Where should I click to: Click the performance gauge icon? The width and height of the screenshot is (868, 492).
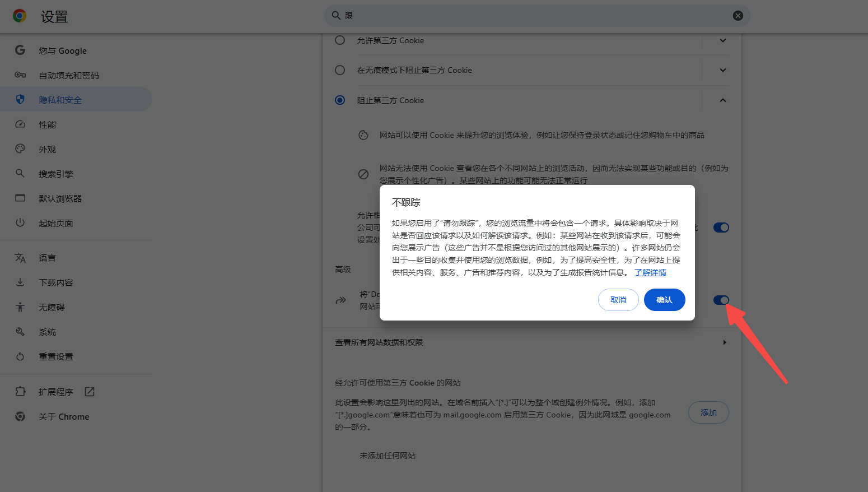20,124
